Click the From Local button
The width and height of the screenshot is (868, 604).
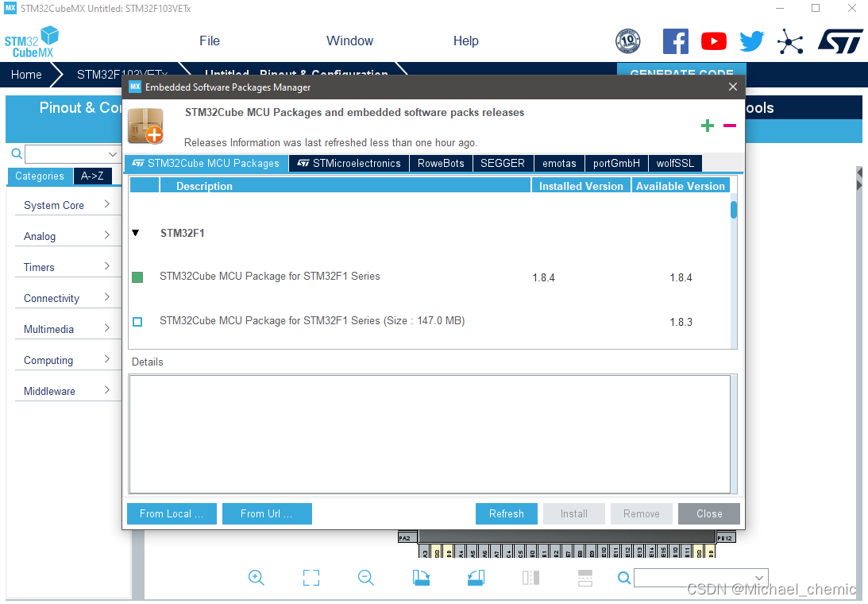coord(171,513)
